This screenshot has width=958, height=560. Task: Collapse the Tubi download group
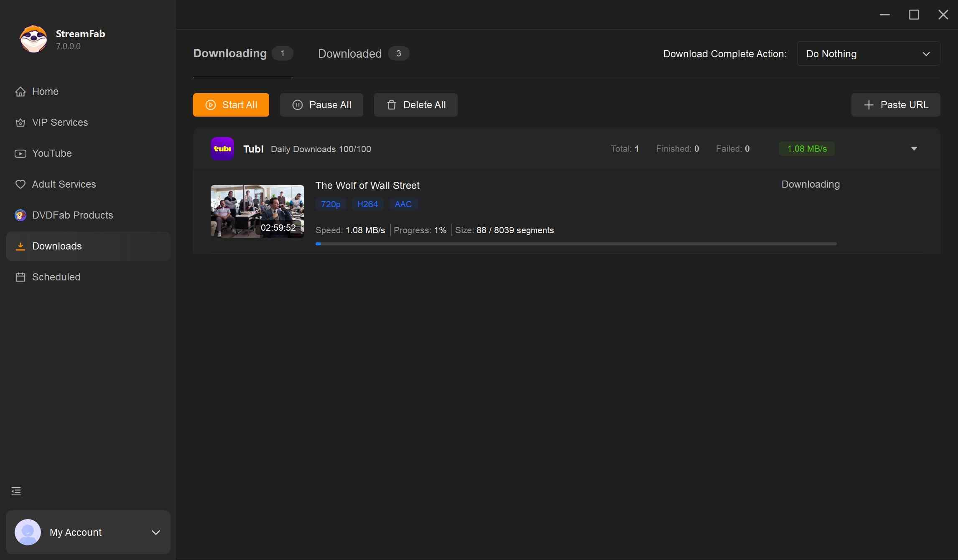pos(914,149)
